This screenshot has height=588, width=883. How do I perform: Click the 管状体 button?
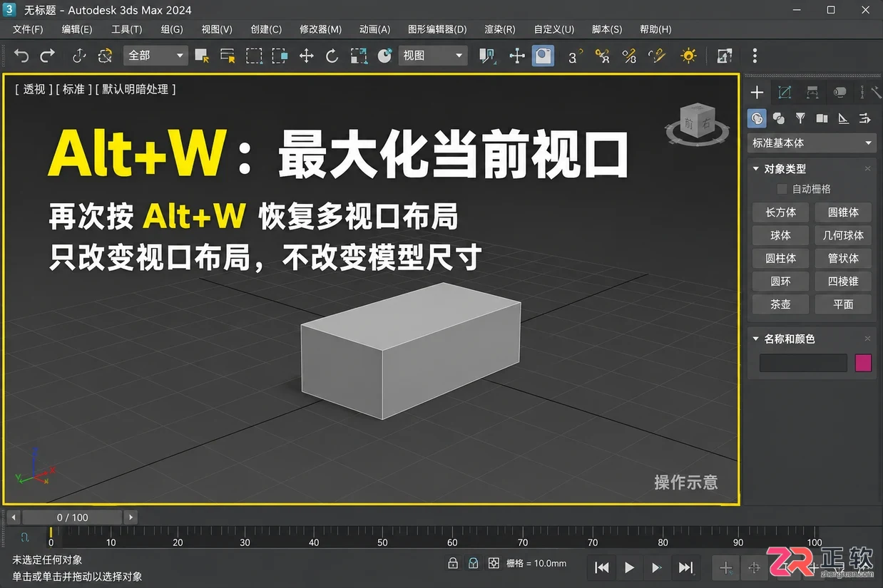pos(843,258)
